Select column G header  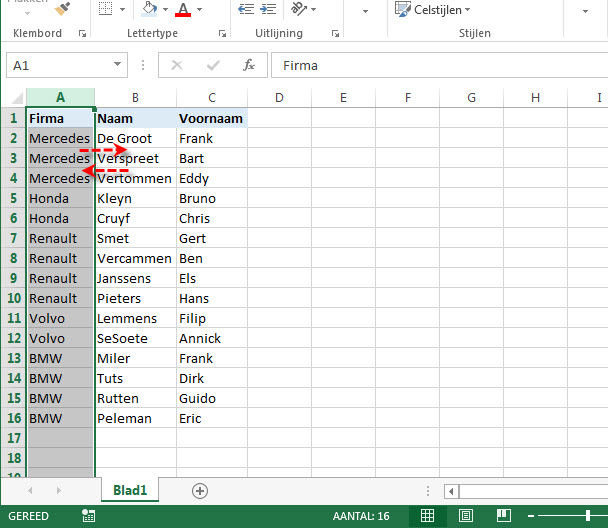click(x=472, y=97)
